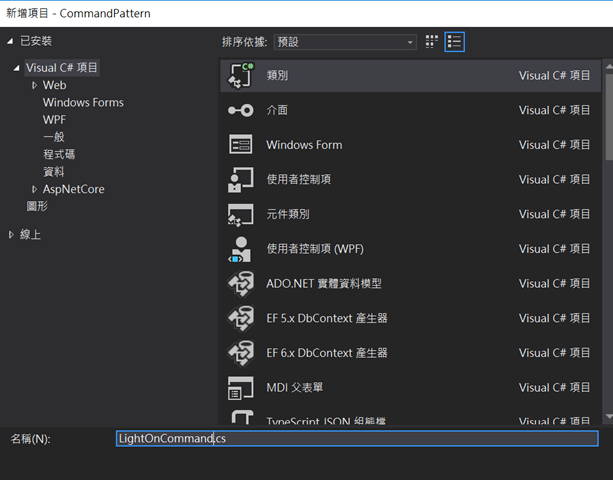Select the 已安裝 tree item
Image resolution: width=613 pixels, height=480 pixels.
click(36, 41)
